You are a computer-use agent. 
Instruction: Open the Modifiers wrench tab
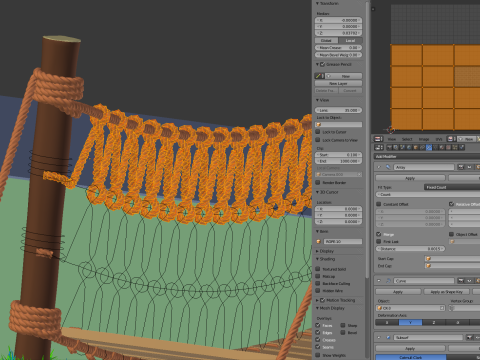point(429,147)
